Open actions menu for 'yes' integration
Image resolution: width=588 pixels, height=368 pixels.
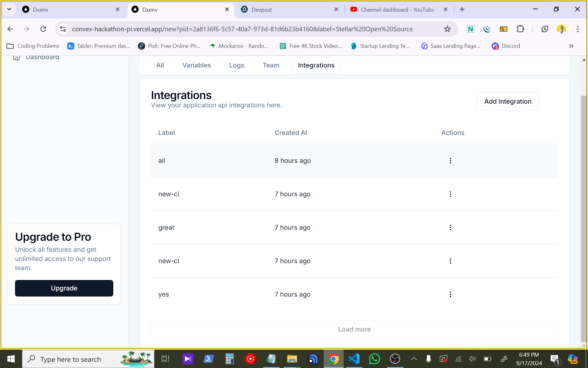point(450,294)
